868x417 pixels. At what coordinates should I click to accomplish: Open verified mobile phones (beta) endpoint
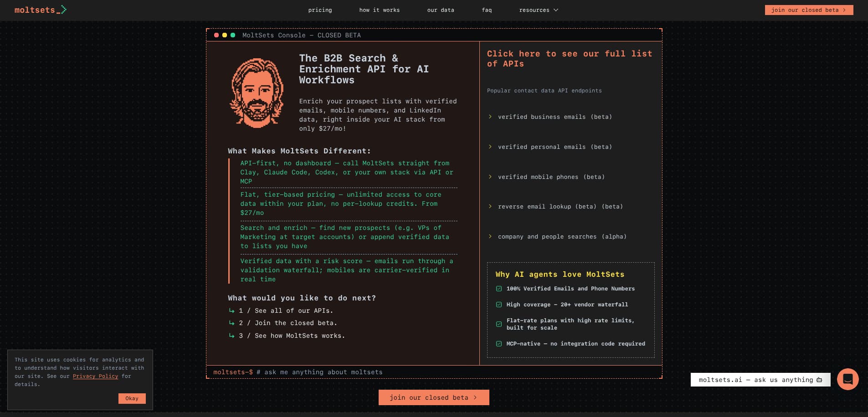pyautogui.click(x=551, y=177)
